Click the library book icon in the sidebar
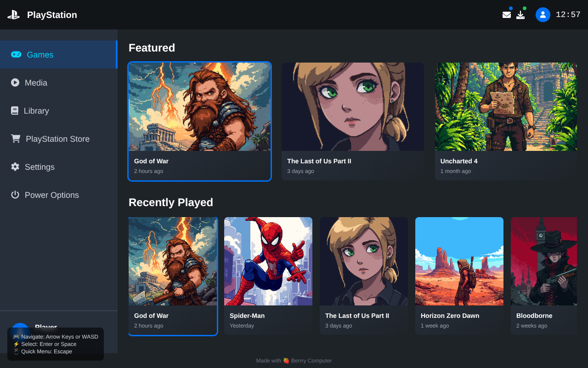588x368 pixels. [x=14, y=110]
